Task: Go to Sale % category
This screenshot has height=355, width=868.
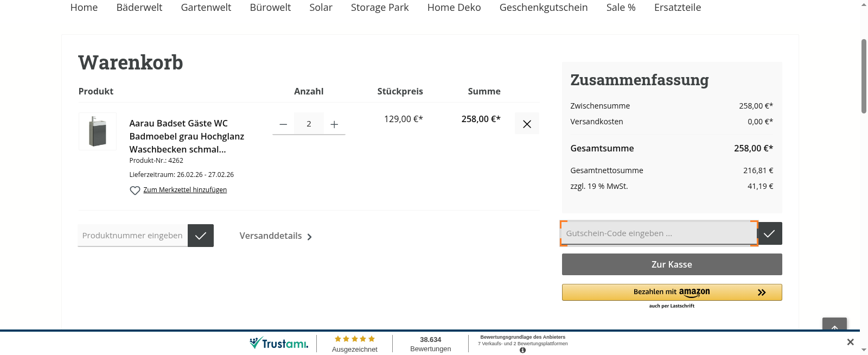Action: click(x=621, y=8)
